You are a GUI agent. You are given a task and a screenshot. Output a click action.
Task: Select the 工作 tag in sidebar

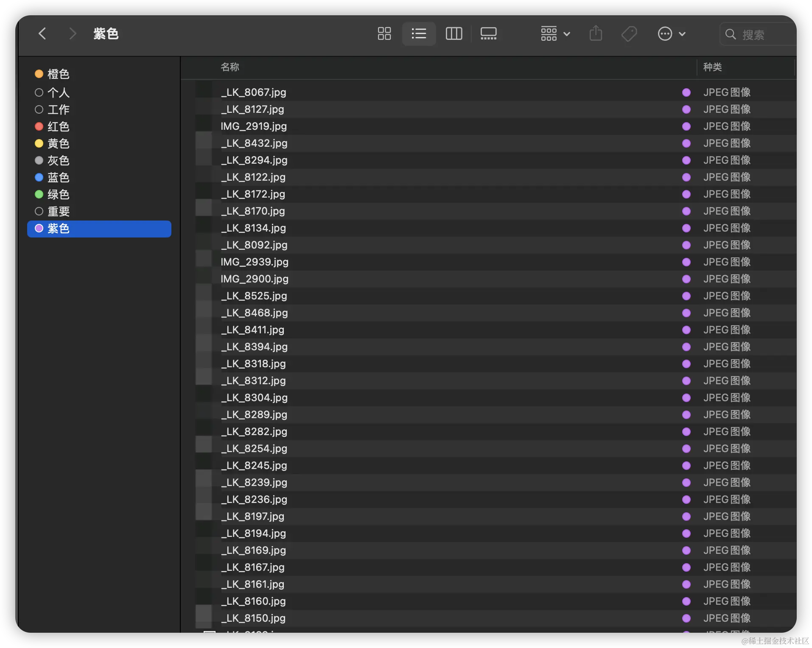pyautogui.click(x=99, y=109)
